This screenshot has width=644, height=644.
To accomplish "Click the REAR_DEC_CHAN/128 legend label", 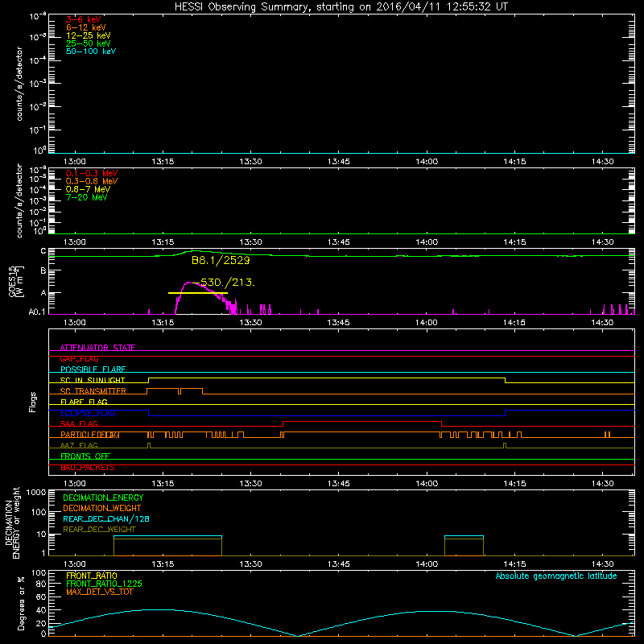I will pyautogui.click(x=106, y=519).
